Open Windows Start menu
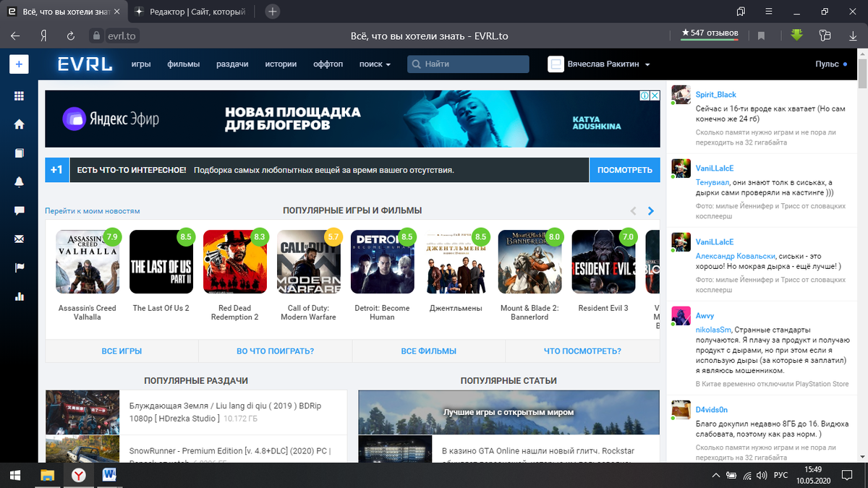 coord(14,474)
